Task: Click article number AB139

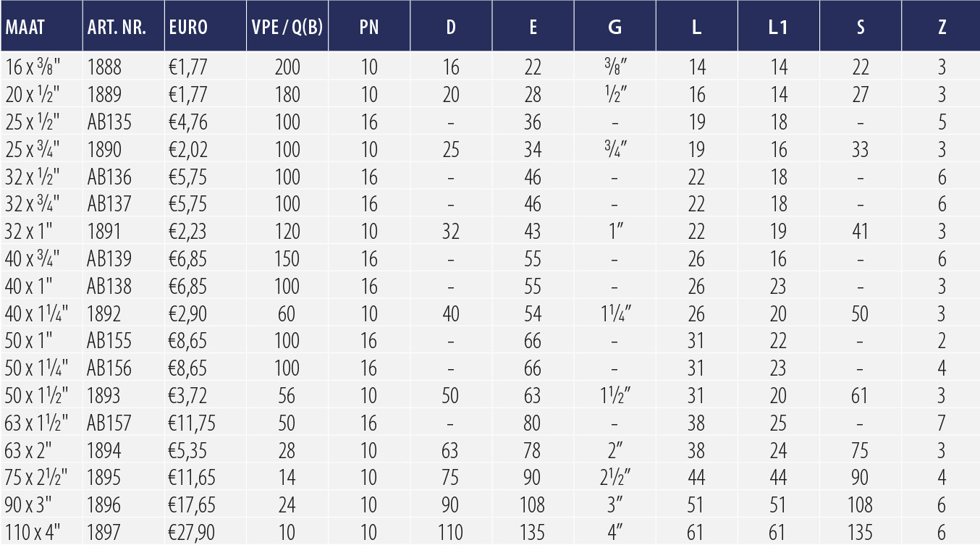Action: (109, 259)
